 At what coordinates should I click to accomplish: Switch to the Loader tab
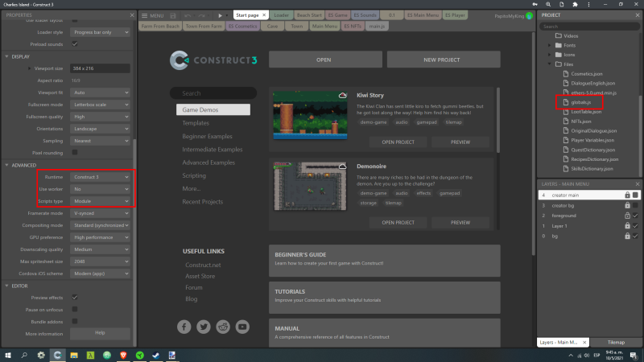click(x=281, y=15)
